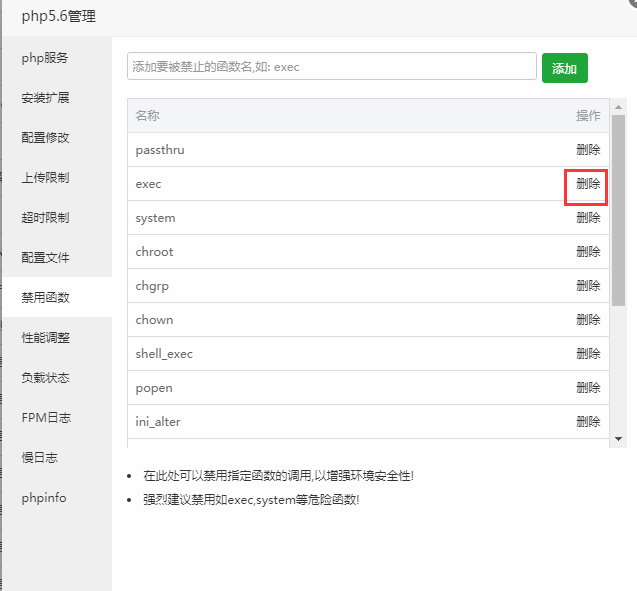This screenshot has height=591, width=637.
Task: Click the 操作 column header
Action: point(588,116)
